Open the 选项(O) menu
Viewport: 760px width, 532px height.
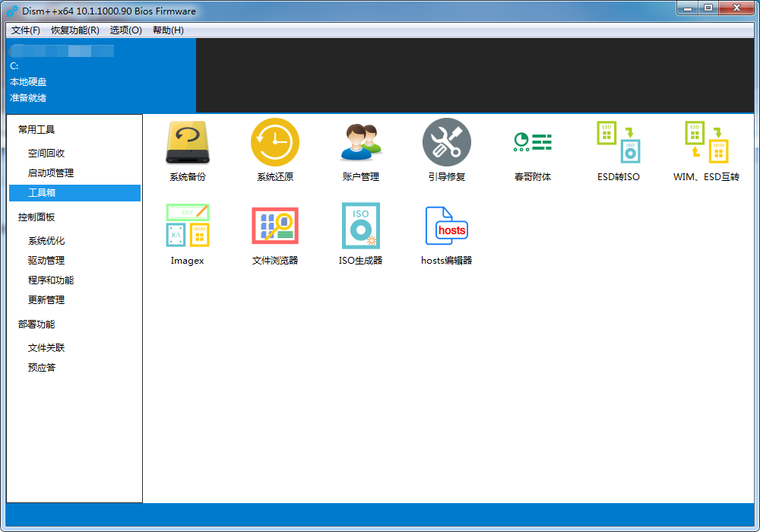coord(125,30)
